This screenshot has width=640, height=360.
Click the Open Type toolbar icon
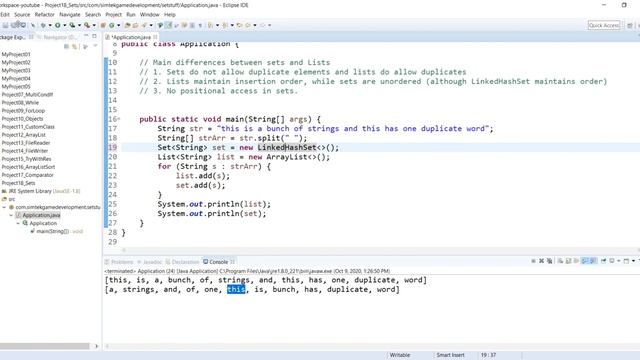click(128, 25)
